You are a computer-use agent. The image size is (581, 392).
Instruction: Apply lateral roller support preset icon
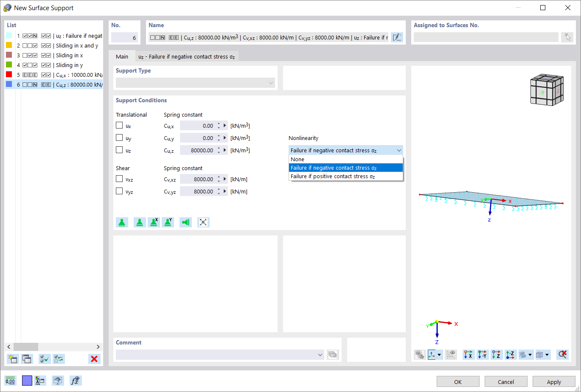coord(185,222)
